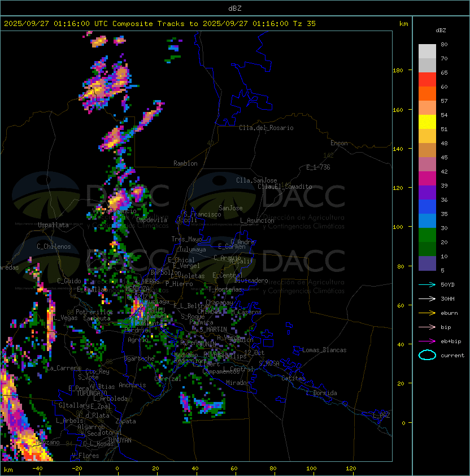Click the 'C_Guido' map label

[69, 281]
